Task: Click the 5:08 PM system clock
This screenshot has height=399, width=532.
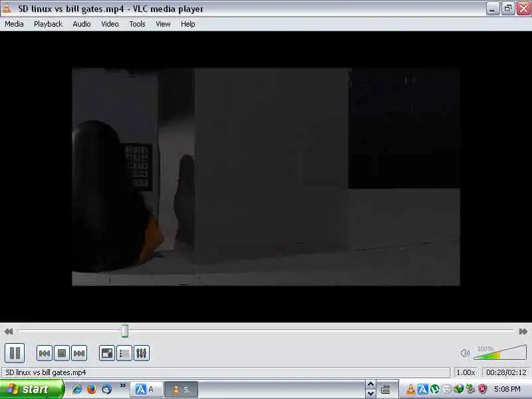Action: point(507,389)
